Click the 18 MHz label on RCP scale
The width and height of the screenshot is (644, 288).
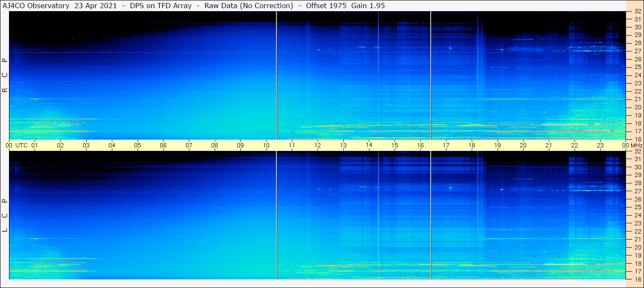click(x=637, y=123)
